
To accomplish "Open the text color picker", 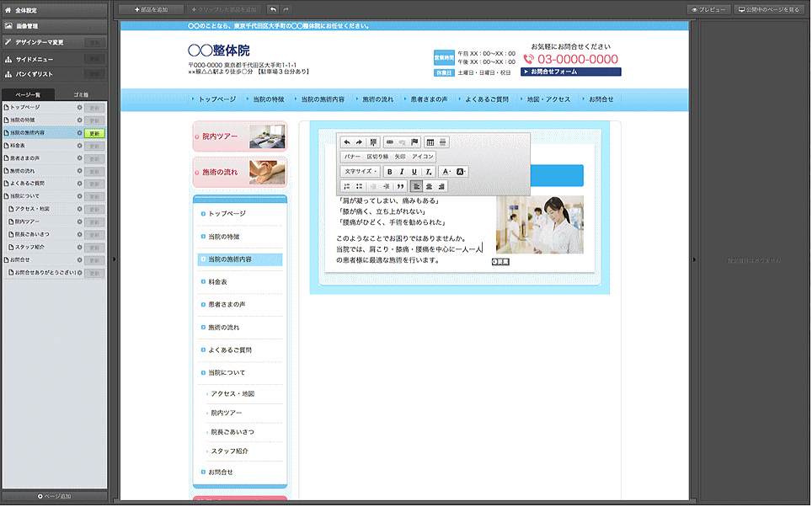I will 446,172.
